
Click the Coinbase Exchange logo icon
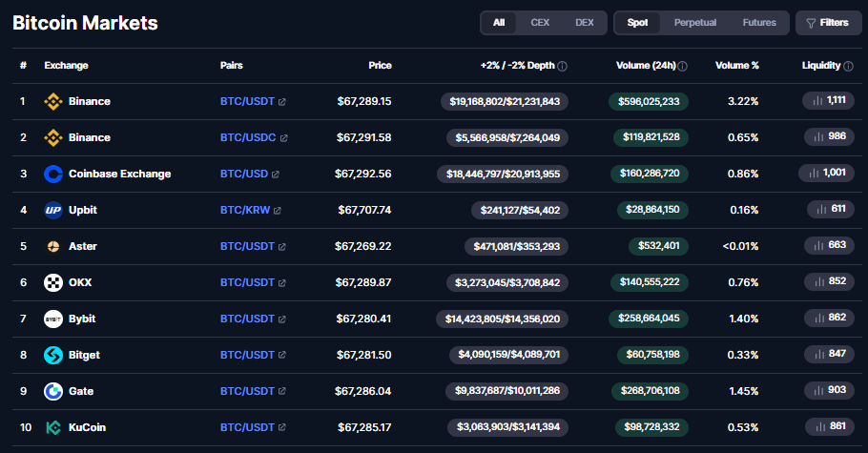click(x=53, y=174)
